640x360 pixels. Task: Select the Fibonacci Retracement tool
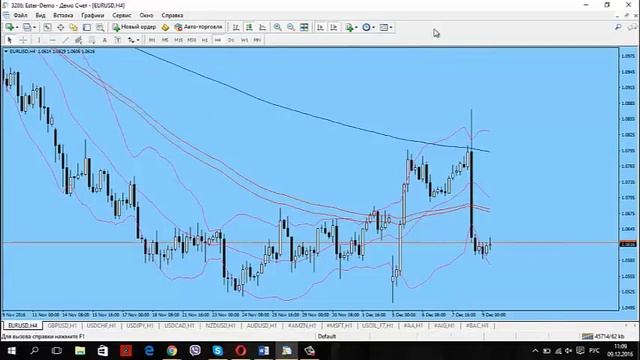point(92,40)
